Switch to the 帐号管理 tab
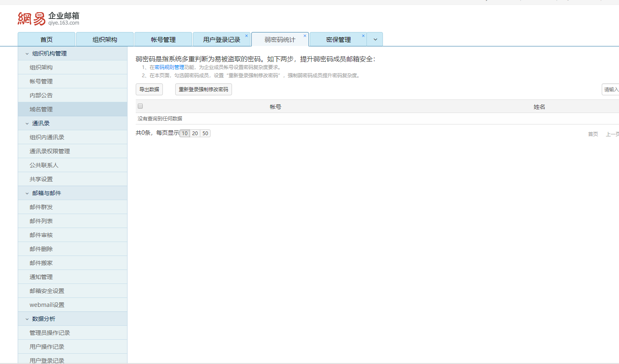Viewport: 619px width, 364px height. pos(163,39)
